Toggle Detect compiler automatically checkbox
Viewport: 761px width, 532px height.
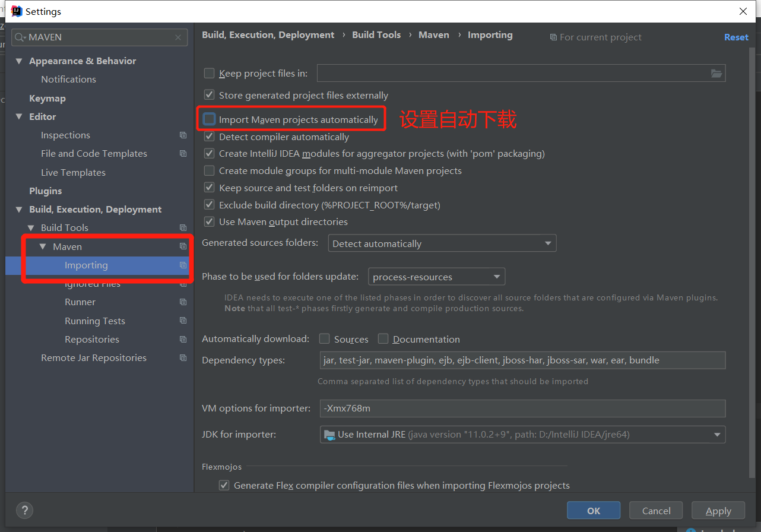pos(209,137)
